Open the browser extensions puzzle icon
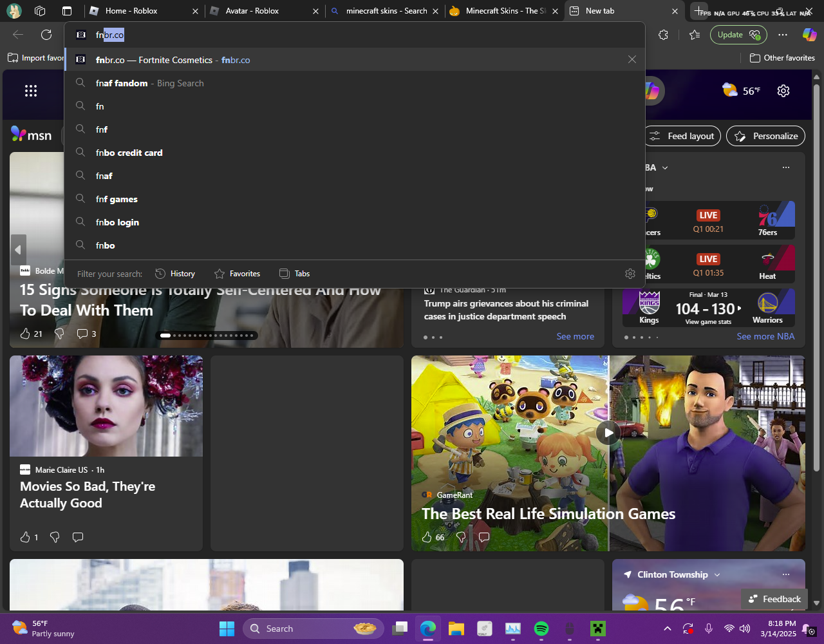 click(663, 35)
